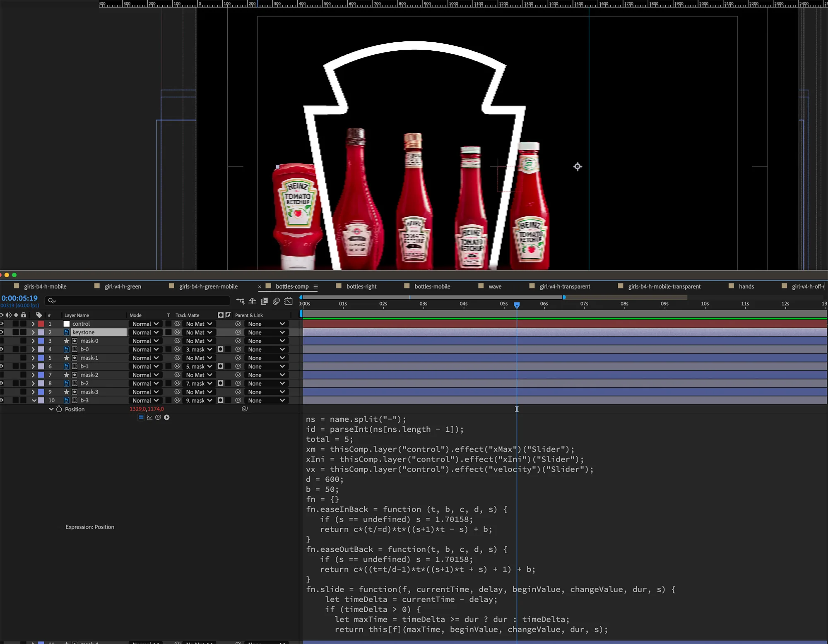The width and height of the screenshot is (828, 644).
Task: Click the search magnifier in timeline panel
Action: [x=52, y=301]
